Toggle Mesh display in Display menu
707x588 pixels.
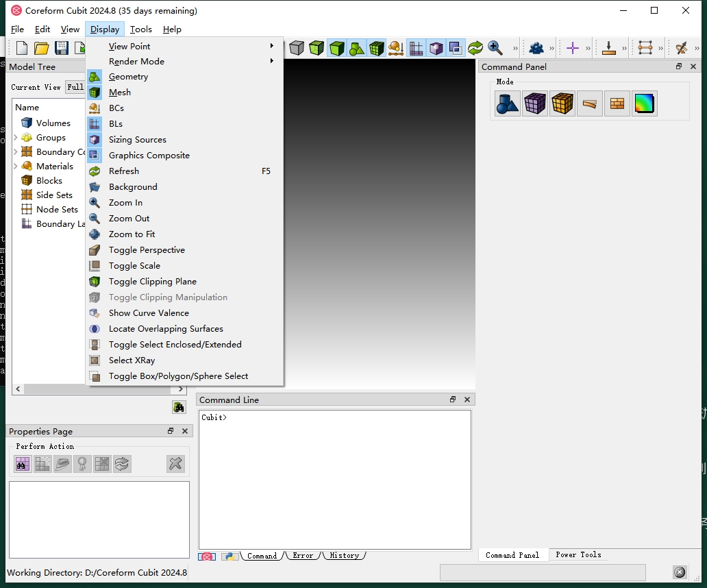184,93
